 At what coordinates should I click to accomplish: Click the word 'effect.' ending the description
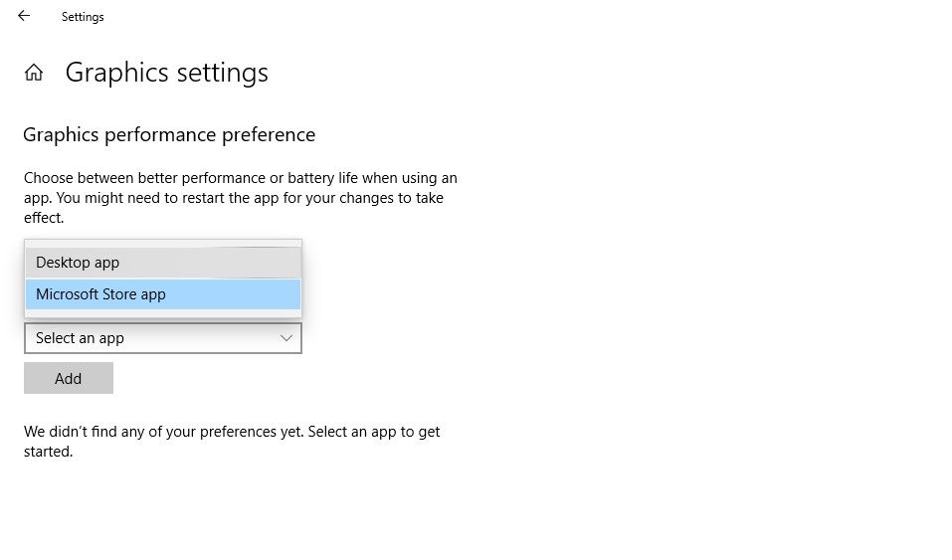[44, 218]
